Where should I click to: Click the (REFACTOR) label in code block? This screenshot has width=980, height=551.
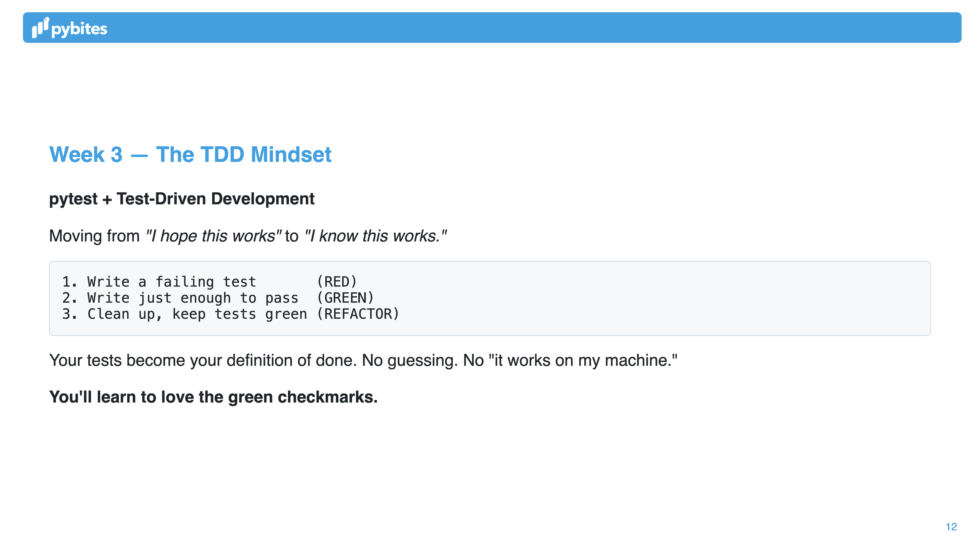(358, 314)
